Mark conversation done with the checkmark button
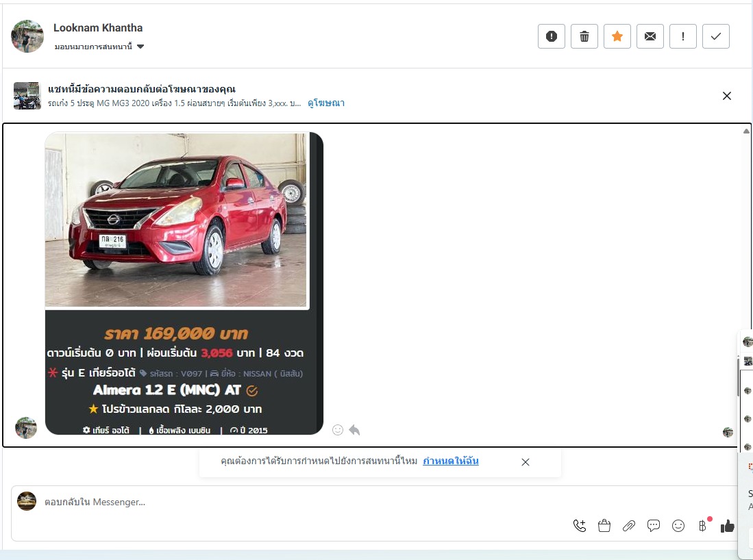Viewport: 753px width, 560px height. [716, 36]
